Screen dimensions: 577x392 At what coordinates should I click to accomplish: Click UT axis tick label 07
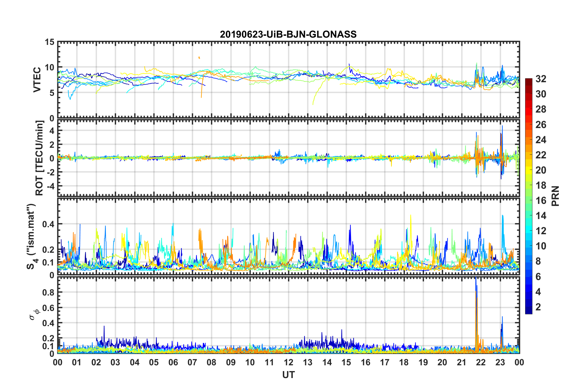click(192, 362)
